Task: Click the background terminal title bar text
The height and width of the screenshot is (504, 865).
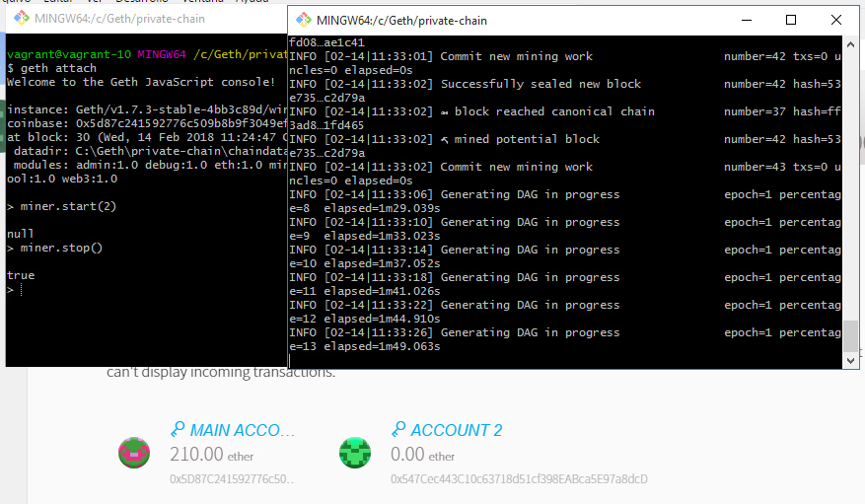Action: tap(119, 19)
